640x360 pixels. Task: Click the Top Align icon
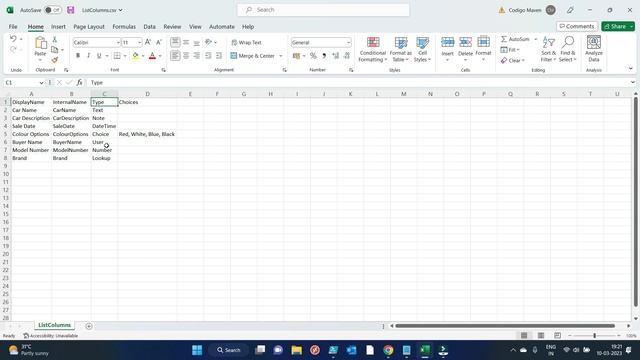click(x=175, y=42)
